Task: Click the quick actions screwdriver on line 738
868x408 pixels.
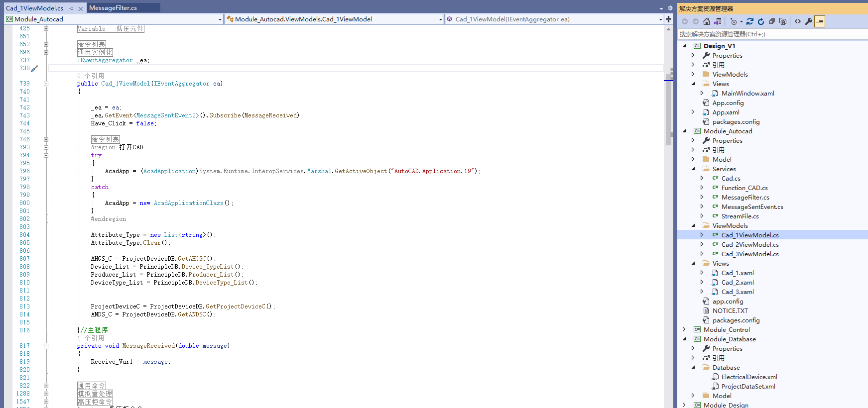Action: [x=34, y=69]
